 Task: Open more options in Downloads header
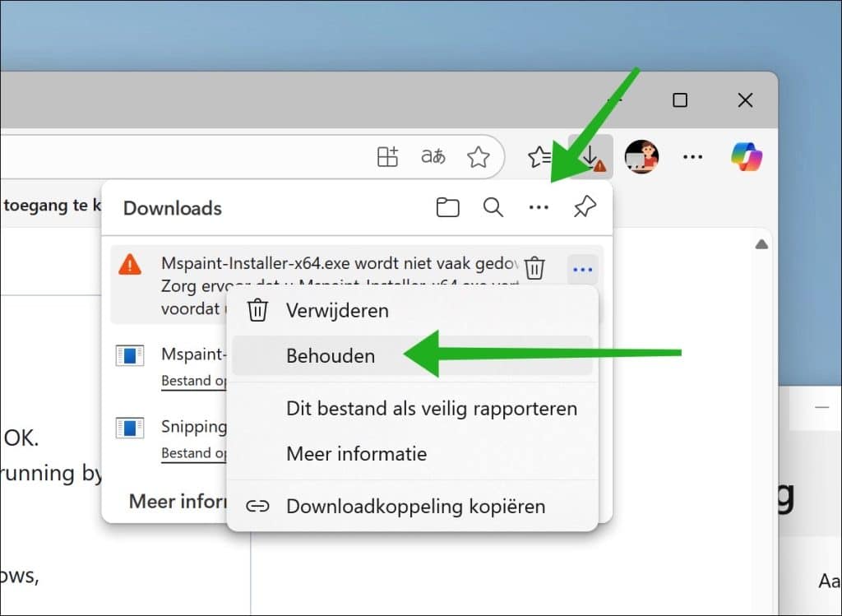tap(539, 207)
